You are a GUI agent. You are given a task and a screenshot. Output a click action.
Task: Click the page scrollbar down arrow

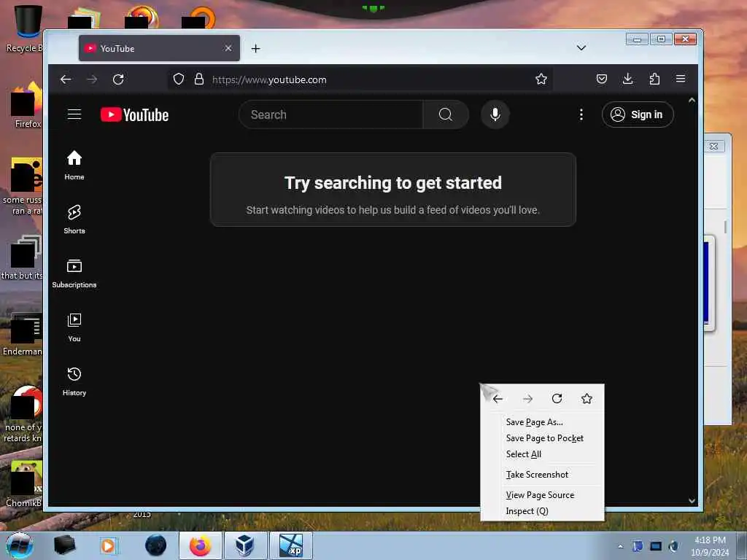(x=692, y=500)
